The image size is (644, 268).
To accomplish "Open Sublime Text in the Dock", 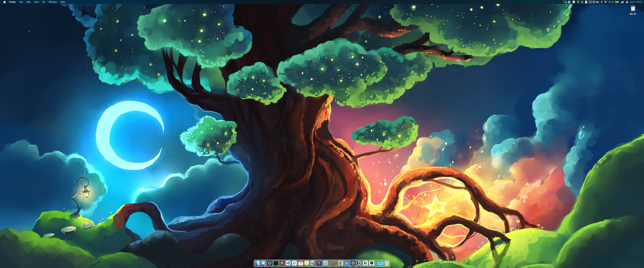I will coord(282,263).
